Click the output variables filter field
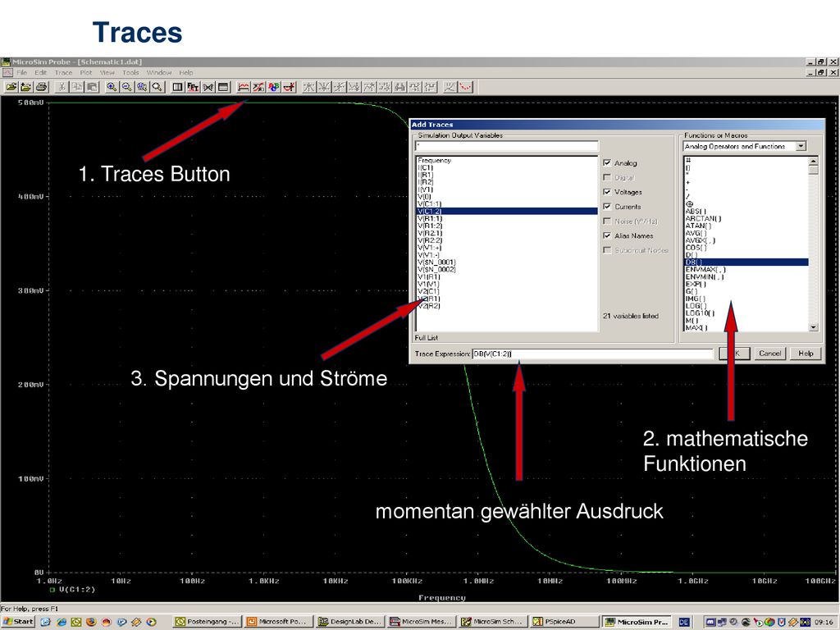 coord(507,146)
